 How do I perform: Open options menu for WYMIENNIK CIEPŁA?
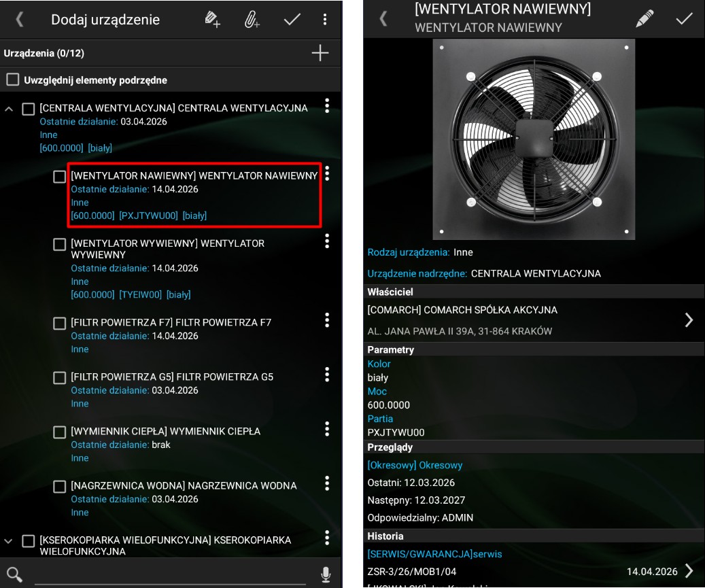[x=327, y=429]
